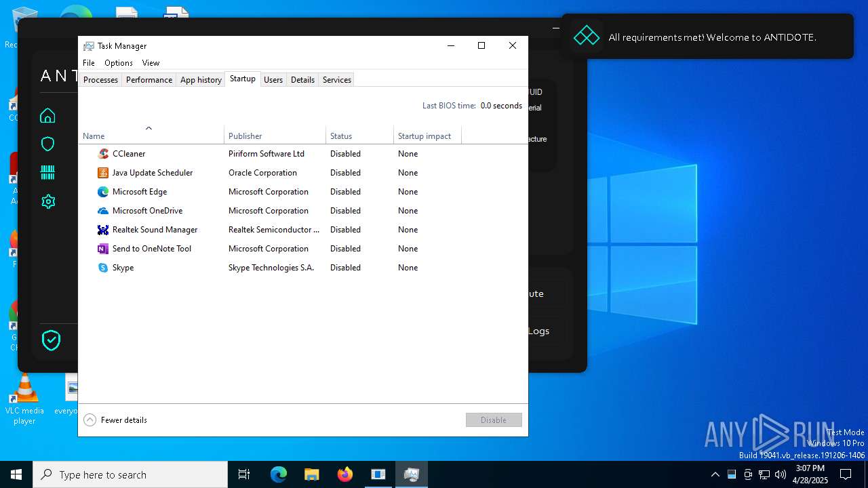Select the Microsoft OneDrive row name
Image resolution: width=868 pixels, height=488 pixels.
147,211
